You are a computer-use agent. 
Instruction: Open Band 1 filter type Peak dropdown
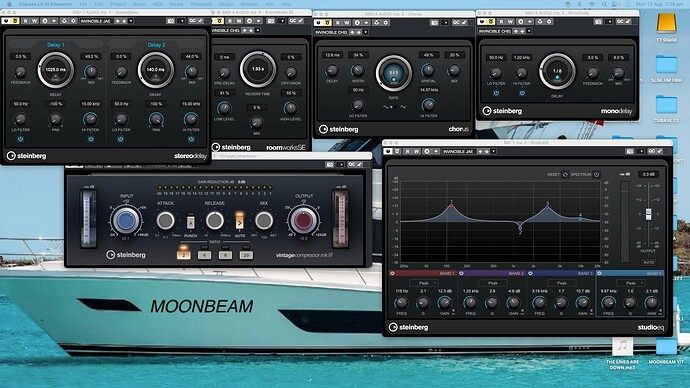pyautogui.click(x=423, y=283)
